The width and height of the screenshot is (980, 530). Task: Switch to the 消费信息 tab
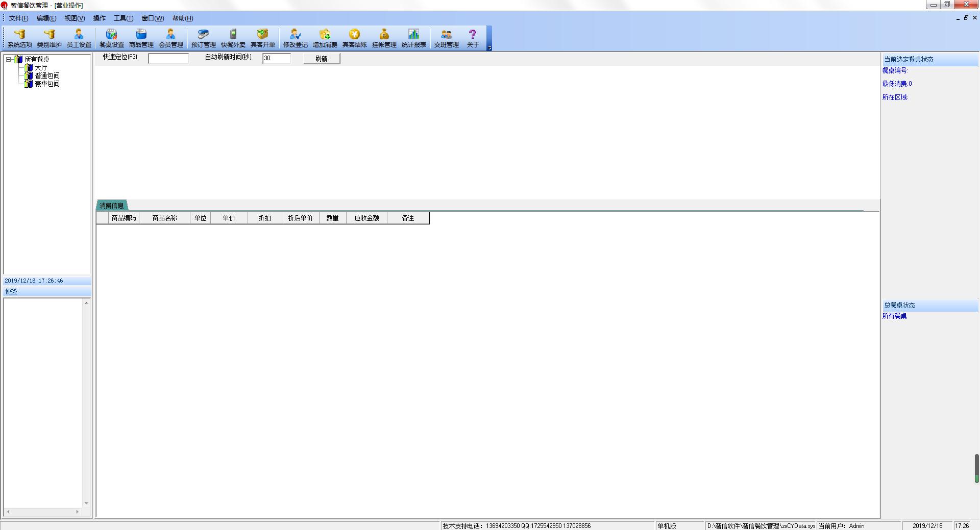pyautogui.click(x=112, y=206)
